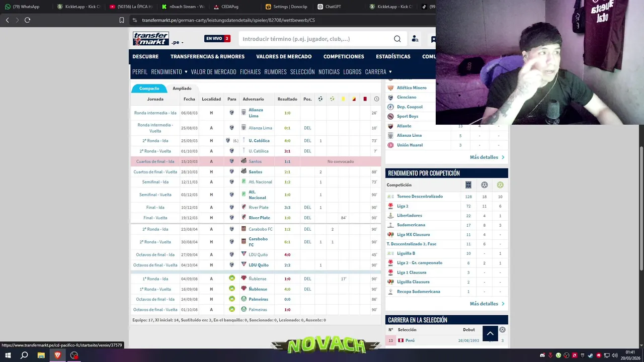Viewport: 644px width, 362px height.
Task: Open COMPETICIONES menu
Action: (x=344, y=57)
